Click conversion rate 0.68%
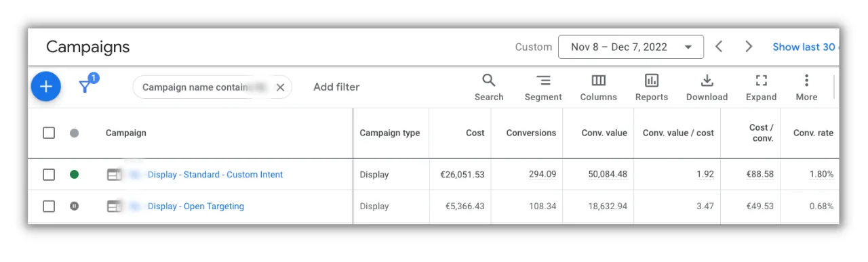868x262 pixels. click(x=821, y=206)
